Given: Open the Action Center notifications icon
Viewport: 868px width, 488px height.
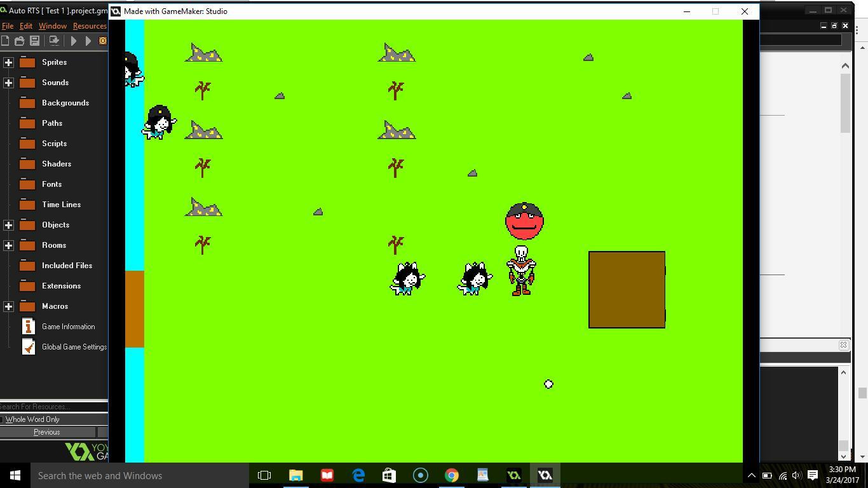Looking at the screenshot, I should click(813, 475).
